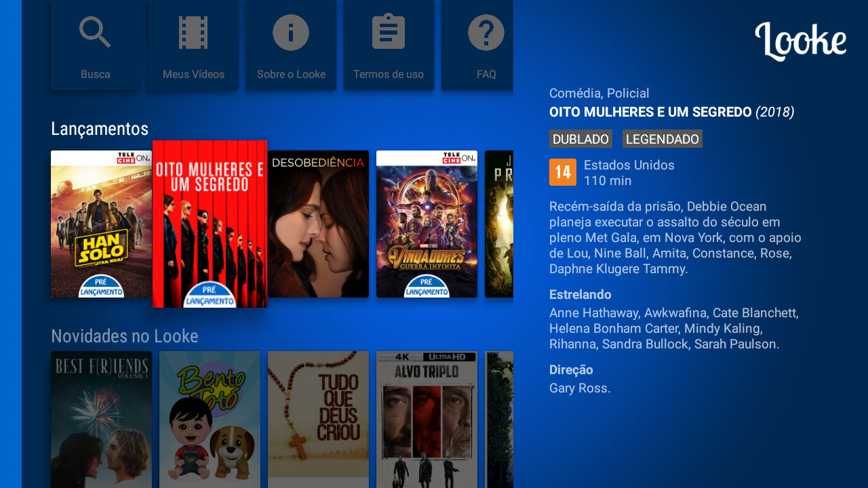Select the Lançamentos section header

click(x=100, y=129)
